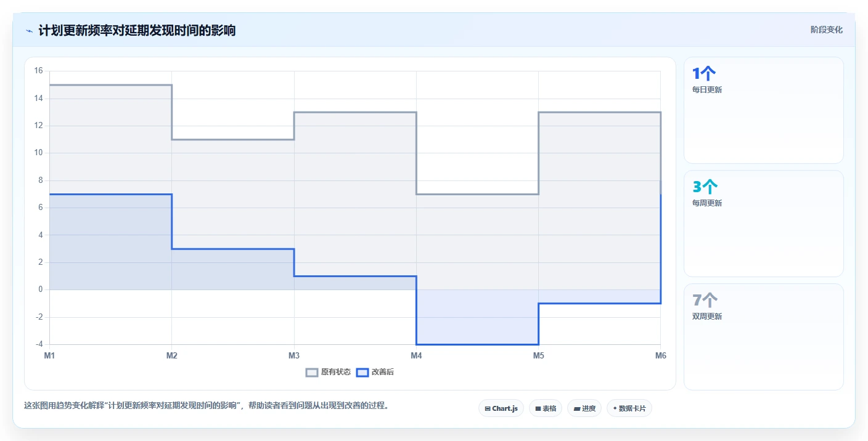Select the 进度 tag chip
This screenshot has width=868, height=441.
[x=584, y=408]
